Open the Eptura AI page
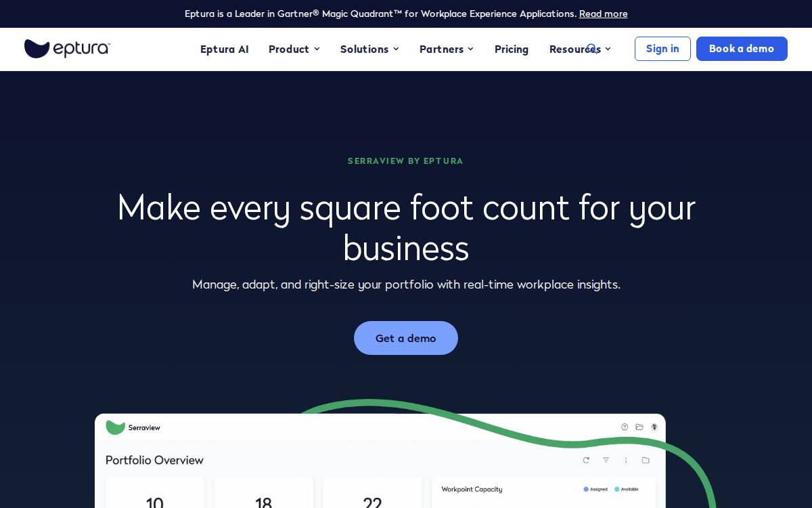 tap(225, 49)
